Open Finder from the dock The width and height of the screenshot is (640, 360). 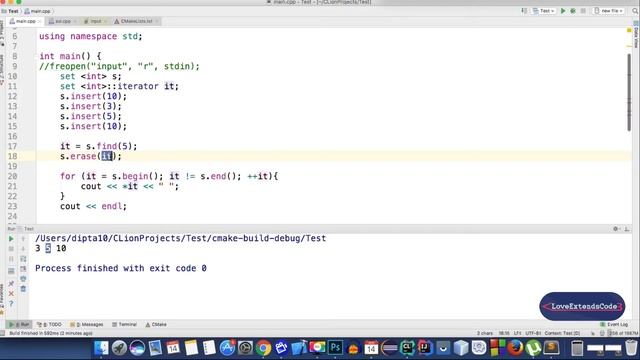coord(101,348)
